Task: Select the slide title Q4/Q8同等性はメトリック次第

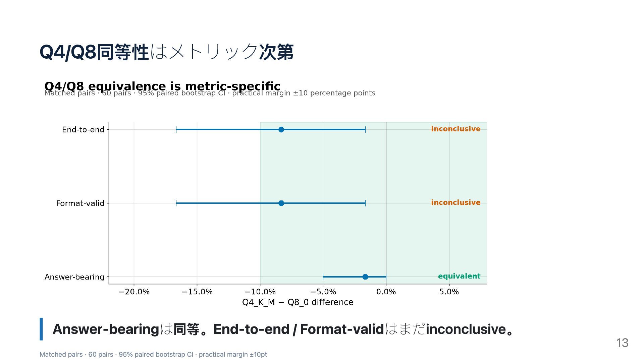Action: (x=166, y=52)
